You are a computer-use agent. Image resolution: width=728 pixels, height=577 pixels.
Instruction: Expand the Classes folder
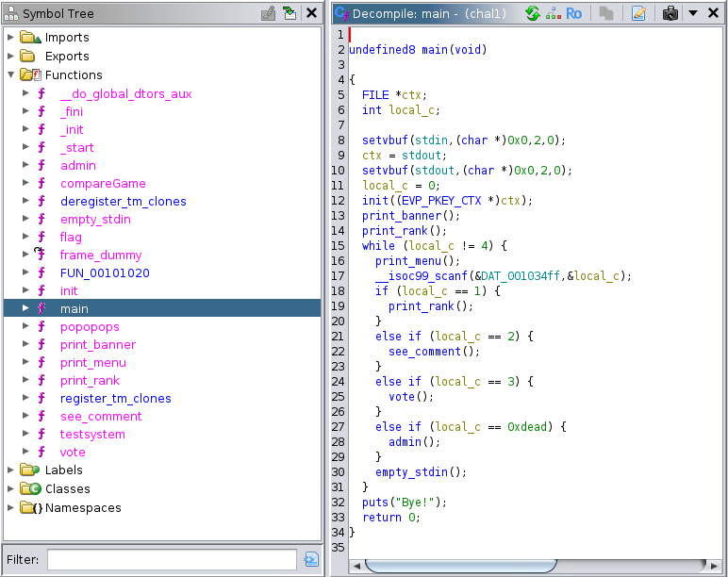[x=10, y=488]
